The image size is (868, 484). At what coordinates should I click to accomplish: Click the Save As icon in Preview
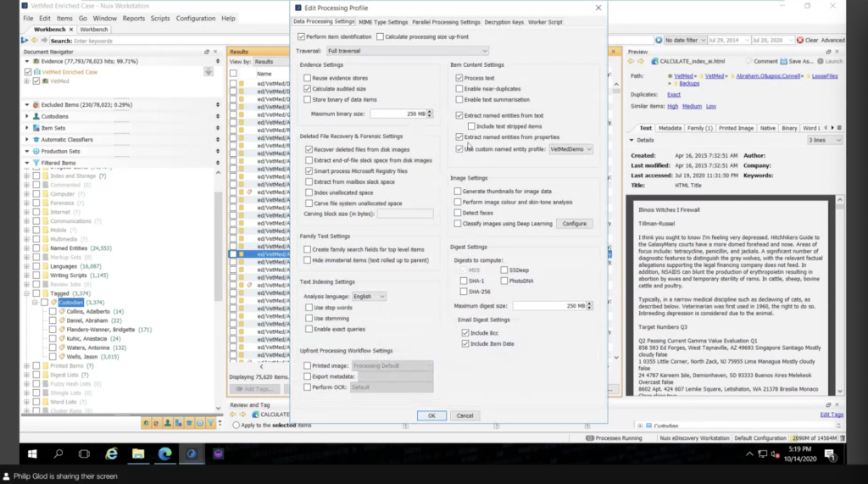coord(784,62)
